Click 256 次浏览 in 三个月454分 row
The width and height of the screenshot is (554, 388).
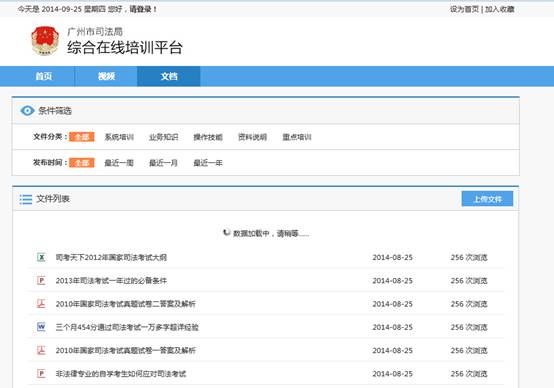point(469,327)
